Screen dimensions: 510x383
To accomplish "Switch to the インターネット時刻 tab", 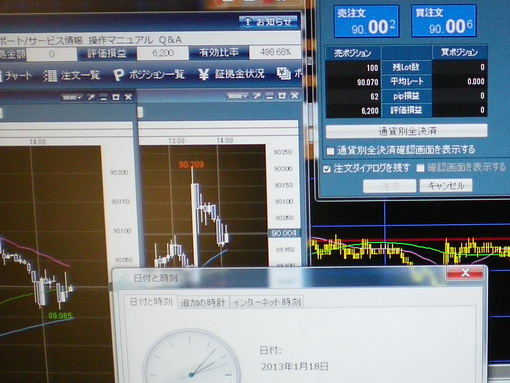I will pos(267,302).
